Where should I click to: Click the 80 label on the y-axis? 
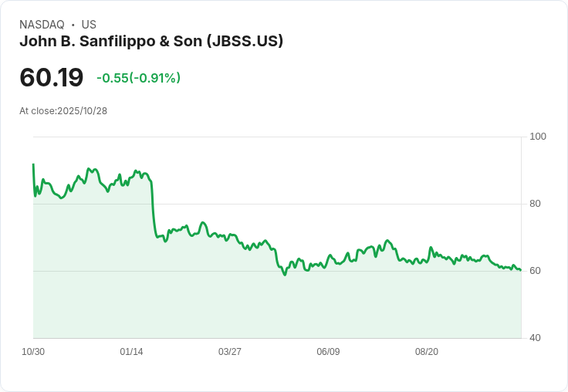click(536, 204)
